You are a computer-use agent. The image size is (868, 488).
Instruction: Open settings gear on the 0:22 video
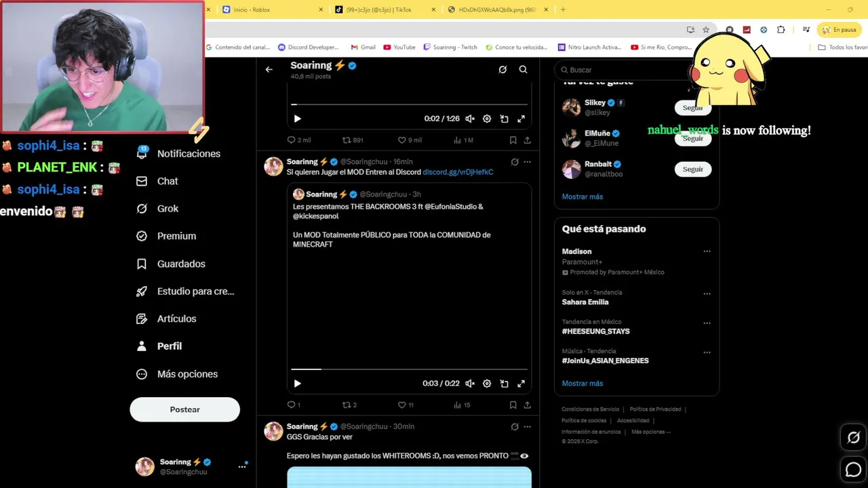[487, 384]
